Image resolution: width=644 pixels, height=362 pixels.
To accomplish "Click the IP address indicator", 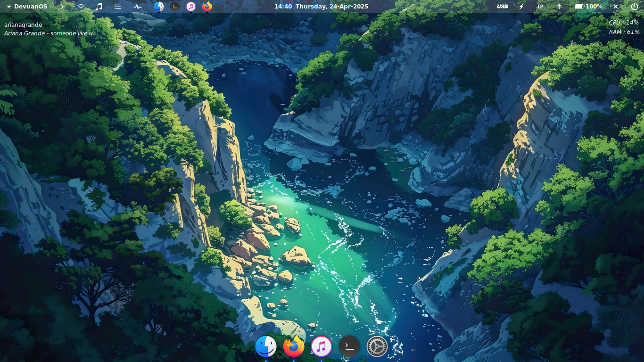I will pyautogui.click(x=540, y=7).
